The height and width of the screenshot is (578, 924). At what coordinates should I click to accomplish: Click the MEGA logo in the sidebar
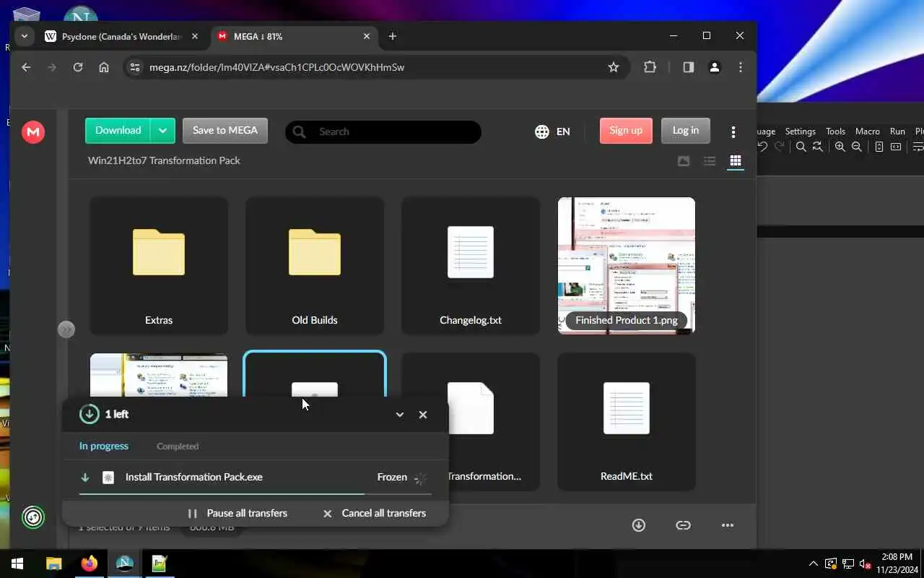(x=32, y=132)
